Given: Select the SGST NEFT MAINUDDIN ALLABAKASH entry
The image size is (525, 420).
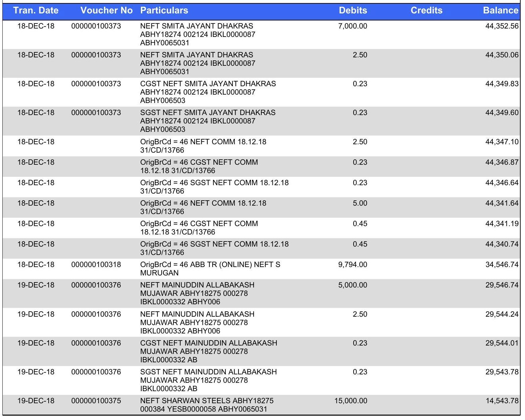Looking at the screenshot, I should [x=209, y=380].
